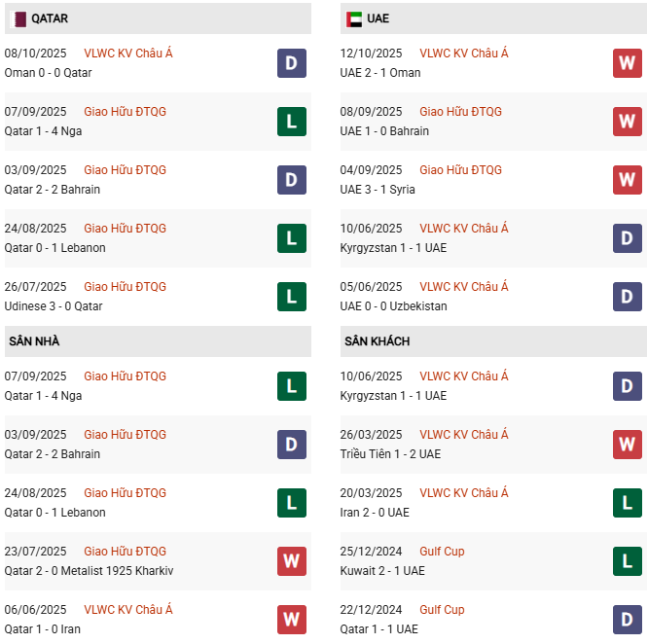Click the UAE team header

coord(378,18)
